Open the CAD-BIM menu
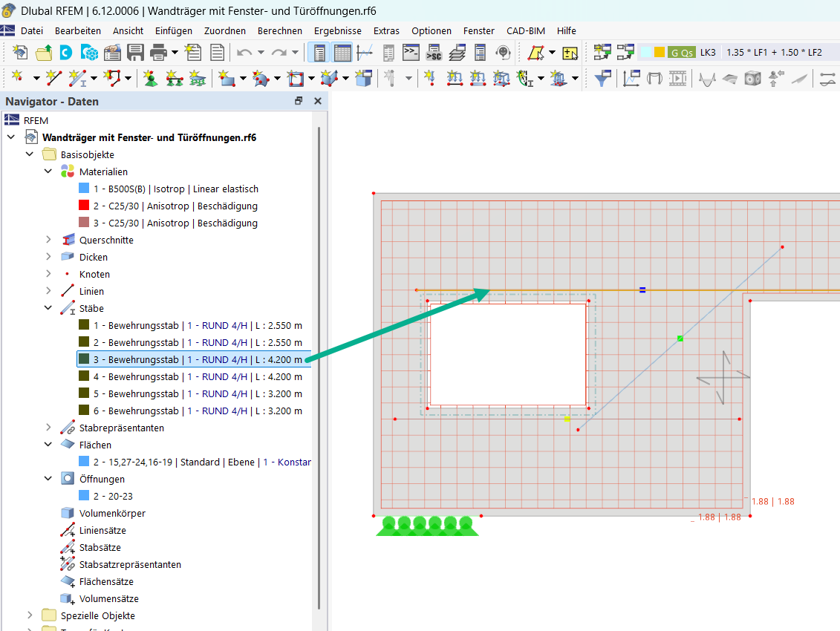Viewport: 840px width, 631px height. click(x=525, y=30)
